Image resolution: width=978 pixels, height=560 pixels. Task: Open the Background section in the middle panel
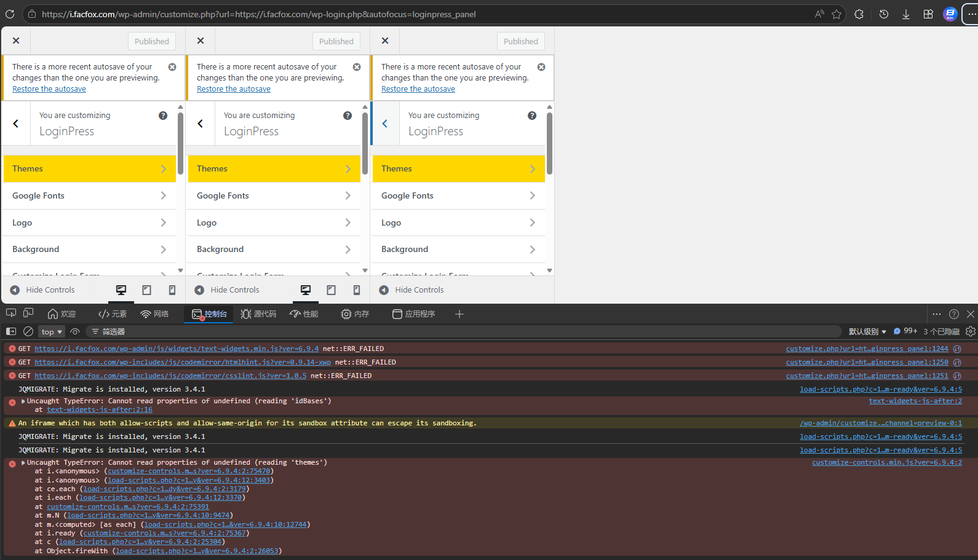click(274, 250)
